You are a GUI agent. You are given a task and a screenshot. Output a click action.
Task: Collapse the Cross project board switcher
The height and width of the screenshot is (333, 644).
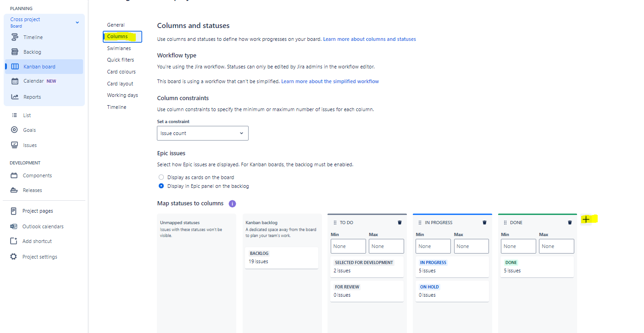click(77, 22)
